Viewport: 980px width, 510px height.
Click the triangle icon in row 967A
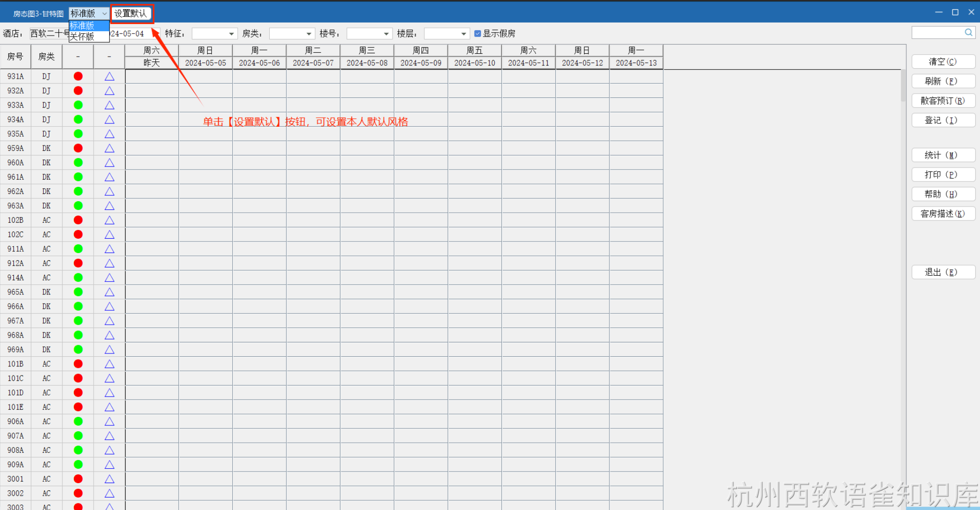(x=109, y=321)
